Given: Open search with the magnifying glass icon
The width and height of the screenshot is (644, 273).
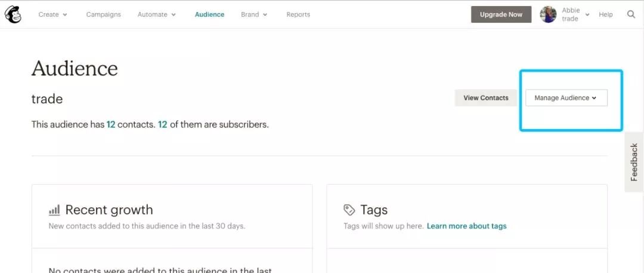Looking at the screenshot, I should point(631,14).
